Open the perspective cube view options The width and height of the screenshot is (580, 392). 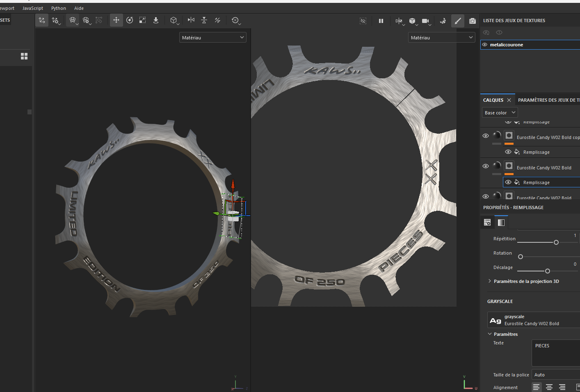(x=413, y=21)
